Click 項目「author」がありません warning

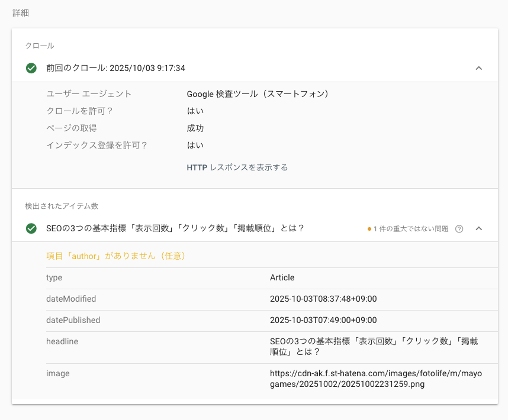coord(115,256)
